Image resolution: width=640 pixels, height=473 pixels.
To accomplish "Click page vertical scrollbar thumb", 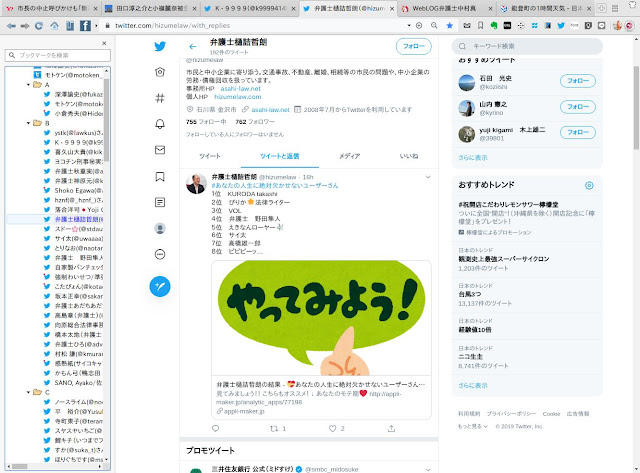I will click(636, 107).
